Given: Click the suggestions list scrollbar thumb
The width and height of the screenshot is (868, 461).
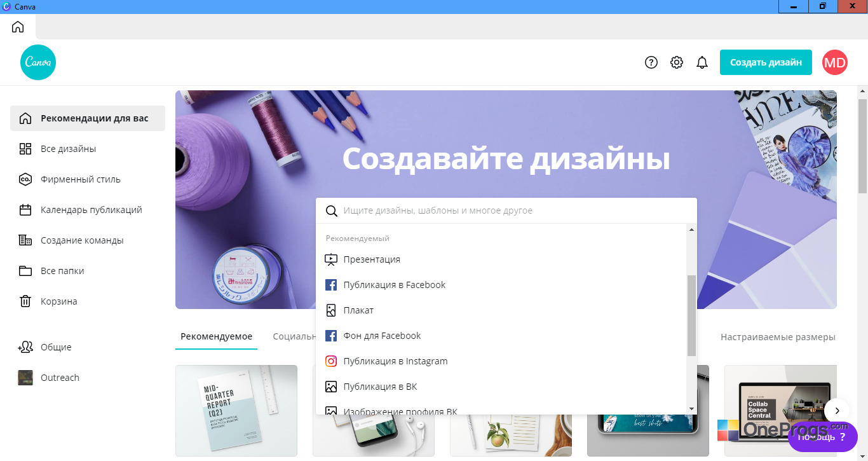Looking at the screenshot, I should (692, 315).
